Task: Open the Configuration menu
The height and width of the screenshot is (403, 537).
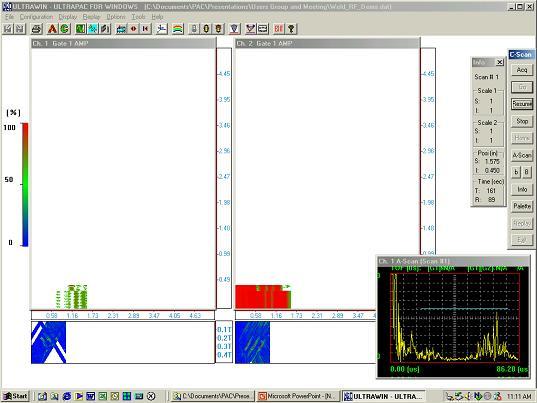Action: (36, 17)
